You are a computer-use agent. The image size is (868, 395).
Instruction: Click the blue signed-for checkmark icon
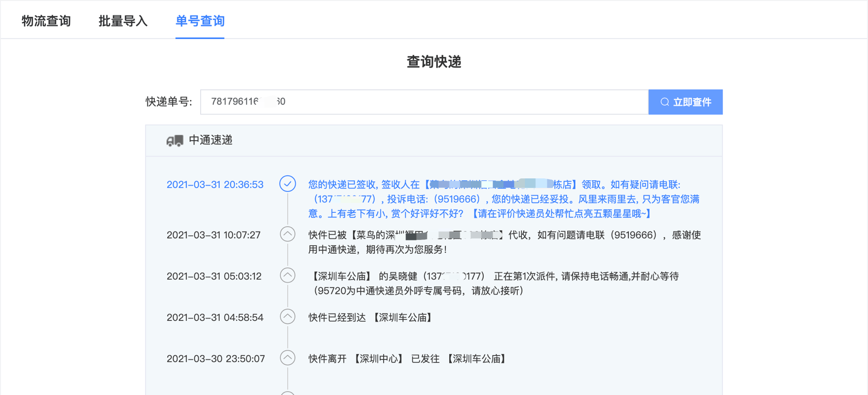288,184
